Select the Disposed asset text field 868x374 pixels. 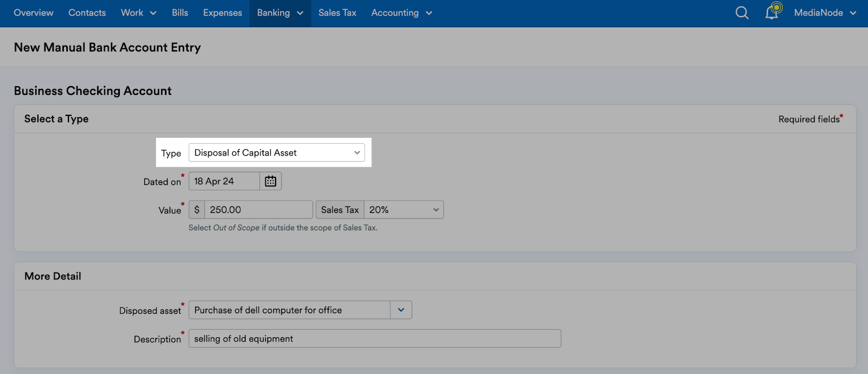289,310
